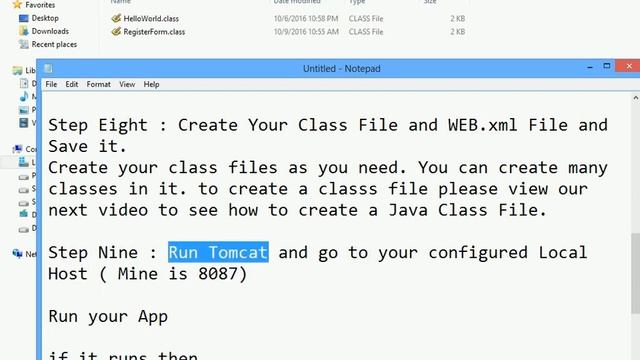Click the text Step Eight in Notepad

click(98, 125)
